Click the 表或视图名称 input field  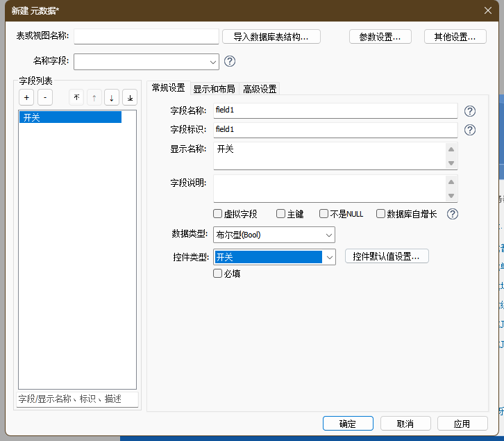click(146, 37)
